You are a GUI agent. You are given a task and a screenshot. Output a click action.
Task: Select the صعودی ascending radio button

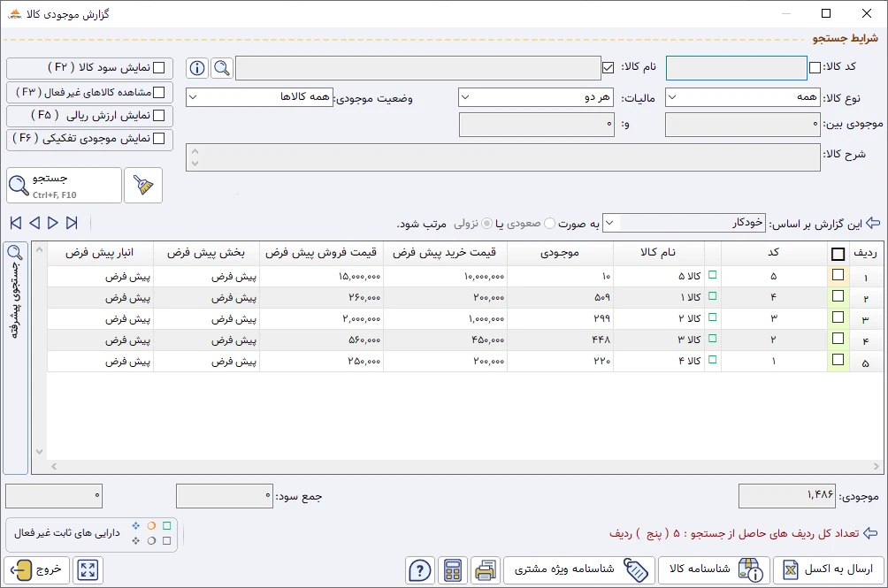pyautogui.click(x=549, y=224)
